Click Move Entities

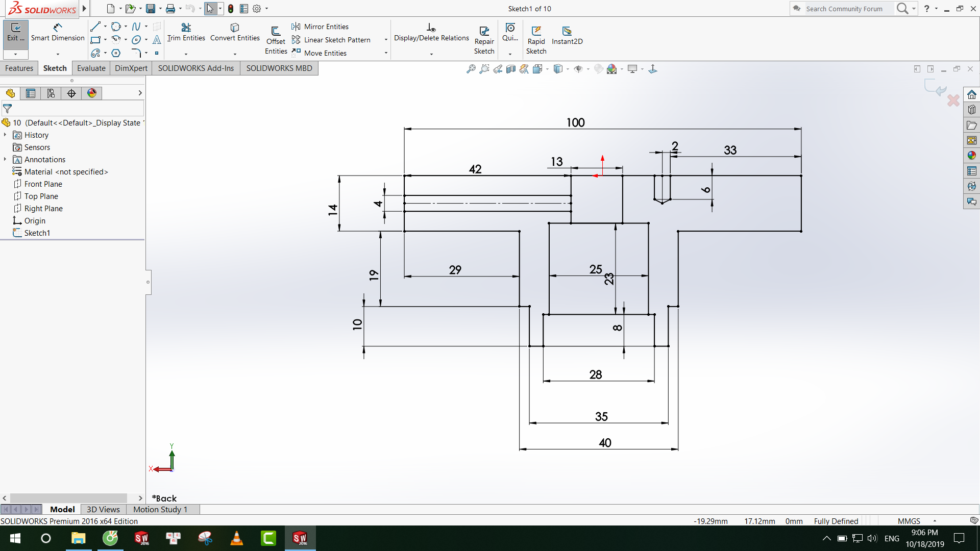(x=320, y=53)
